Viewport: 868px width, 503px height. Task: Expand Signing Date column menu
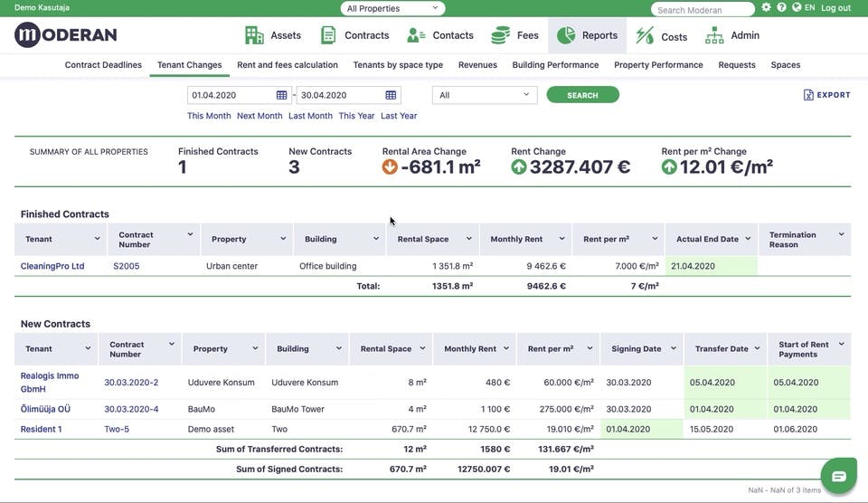(x=674, y=348)
